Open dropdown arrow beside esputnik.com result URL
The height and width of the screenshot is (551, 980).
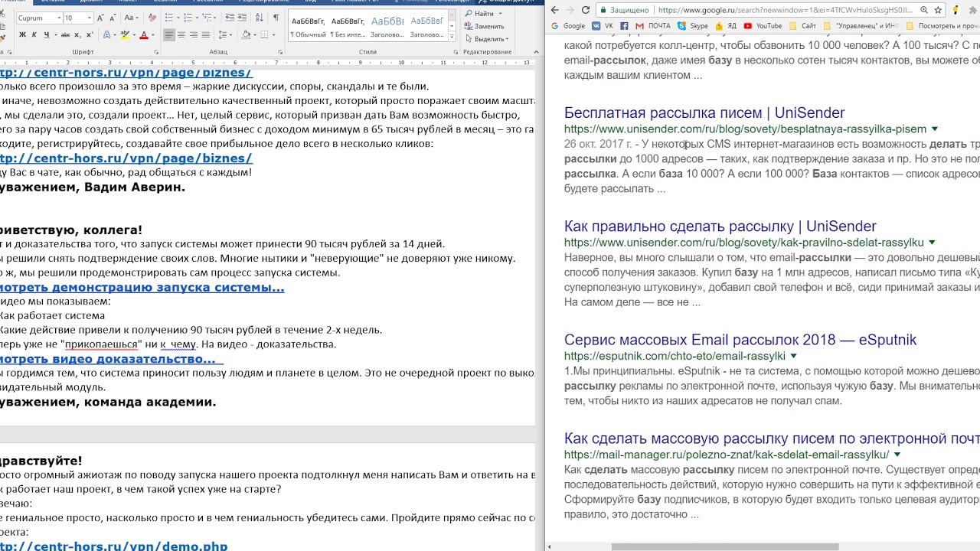(793, 356)
